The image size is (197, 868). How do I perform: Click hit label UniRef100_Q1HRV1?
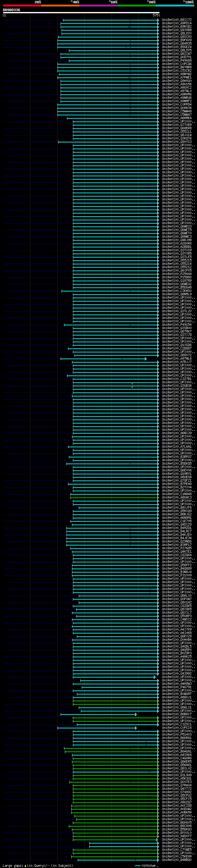(177, 474)
